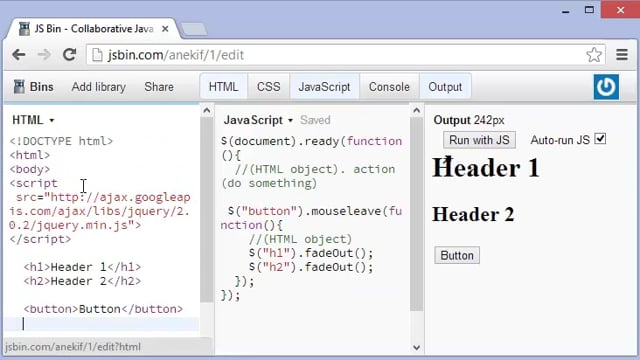Click the "Saved" status text
Screen dimensions: 640x360
point(315,120)
